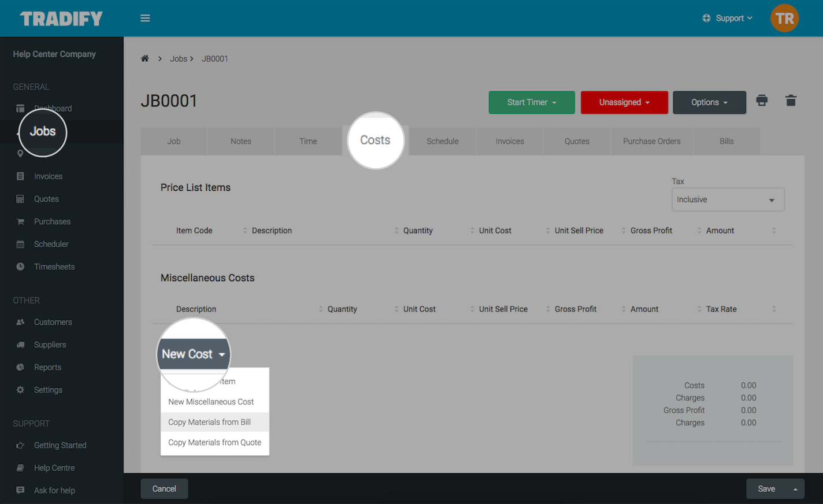Click the Customers people icon
Screen dimensions: 823x504
click(x=20, y=322)
